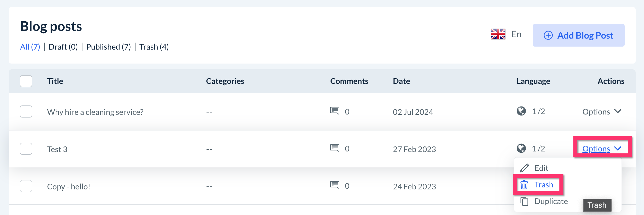Tick the Copy - hello! row checkbox
Viewport: 644px width, 215px height.
[x=26, y=186]
